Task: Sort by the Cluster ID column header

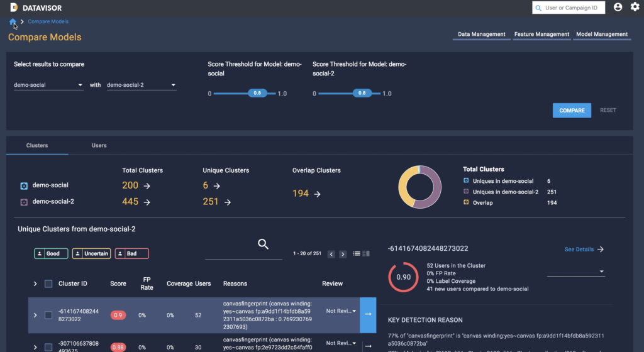Action: pos(73,283)
